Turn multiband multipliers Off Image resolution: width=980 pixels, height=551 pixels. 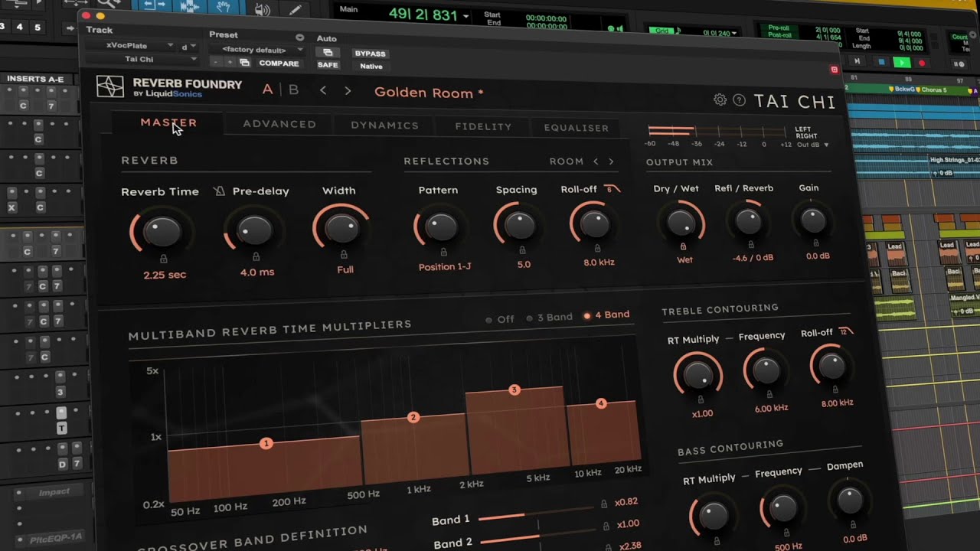click(x=500, y=319)
